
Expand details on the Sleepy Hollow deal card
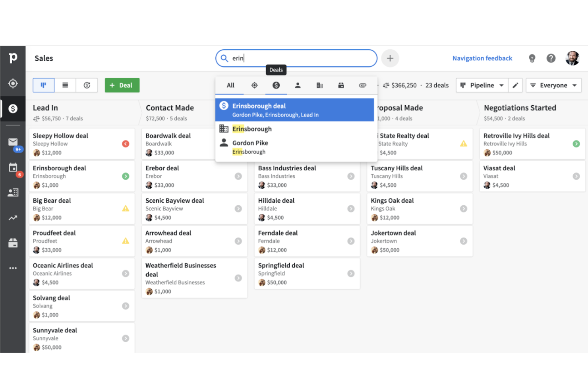[126, 144]
